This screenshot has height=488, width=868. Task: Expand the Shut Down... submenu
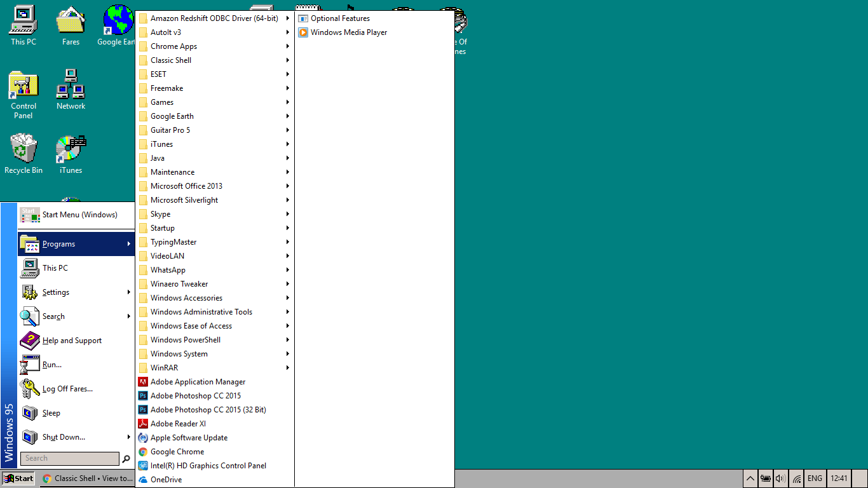coord(76,437)
